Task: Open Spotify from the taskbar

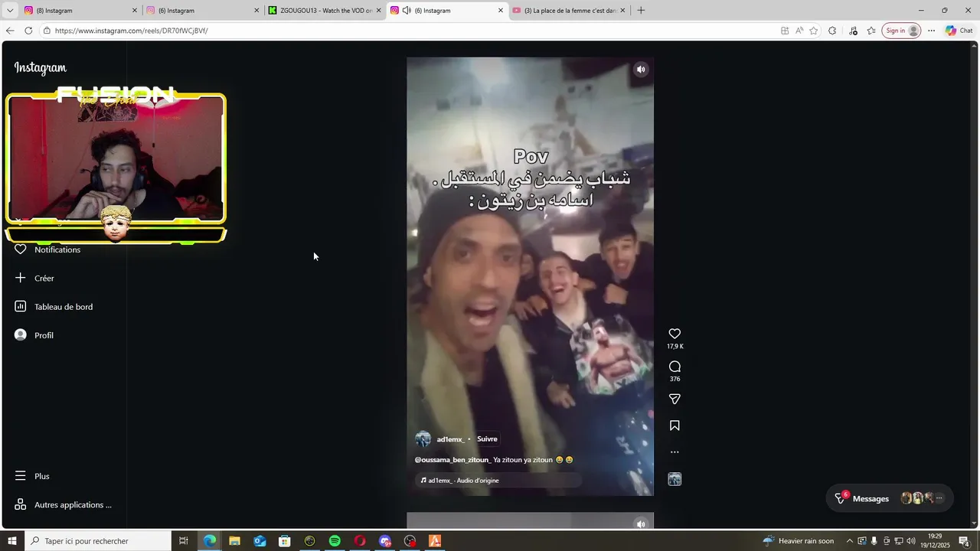Action: 335,541
